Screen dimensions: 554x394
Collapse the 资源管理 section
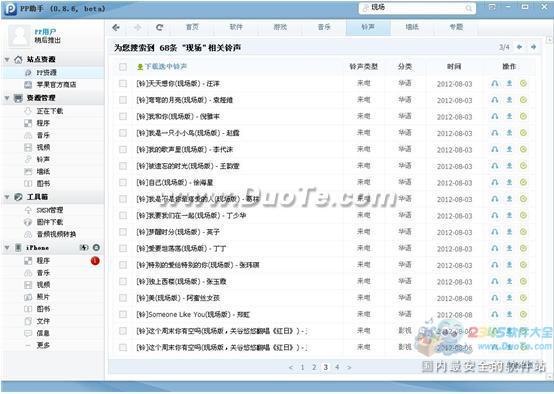7,98
